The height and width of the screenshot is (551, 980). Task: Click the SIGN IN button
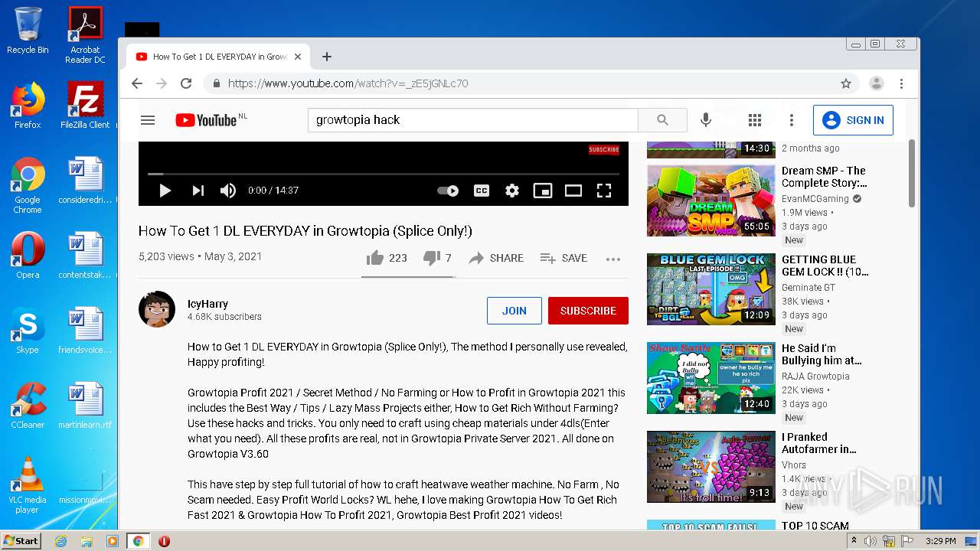point(853,120)
